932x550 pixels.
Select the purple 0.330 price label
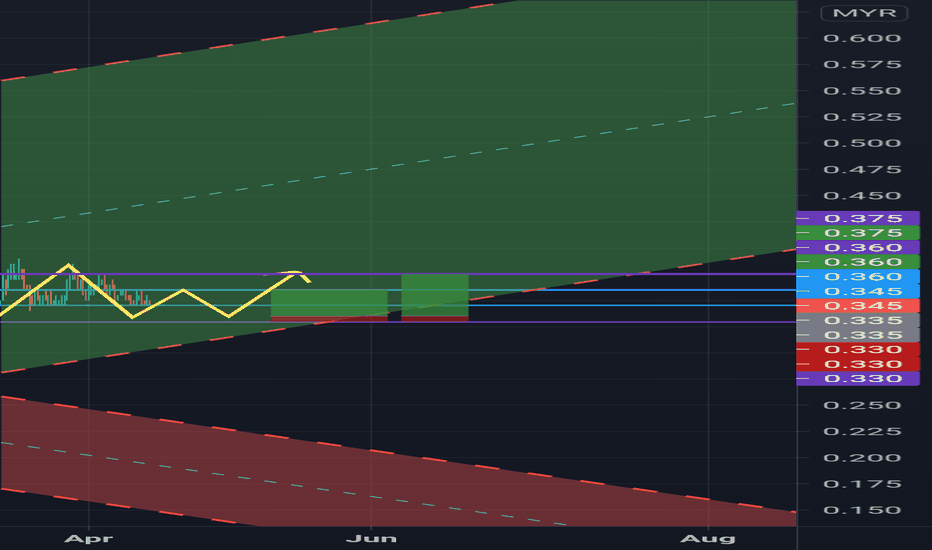tap(858, 379)
